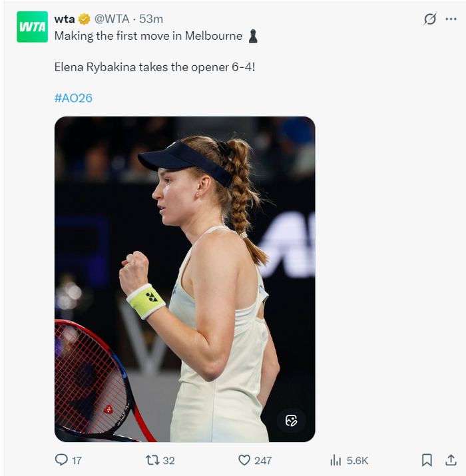Open the tennis player photo
The height and width of the screenshot is (476, 466).
(x=184, y=280)
